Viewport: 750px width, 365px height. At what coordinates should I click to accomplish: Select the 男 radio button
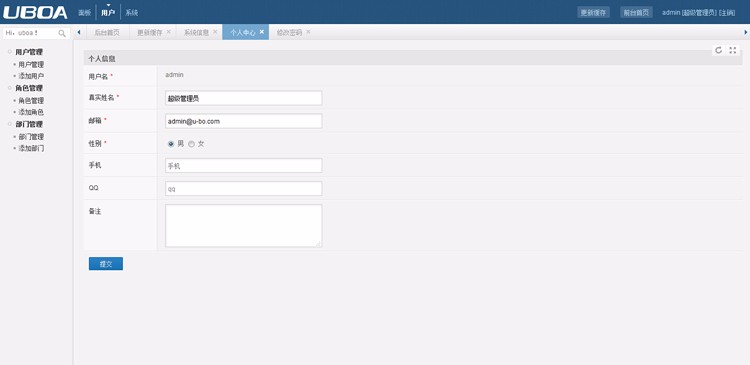tap(171, 144)
